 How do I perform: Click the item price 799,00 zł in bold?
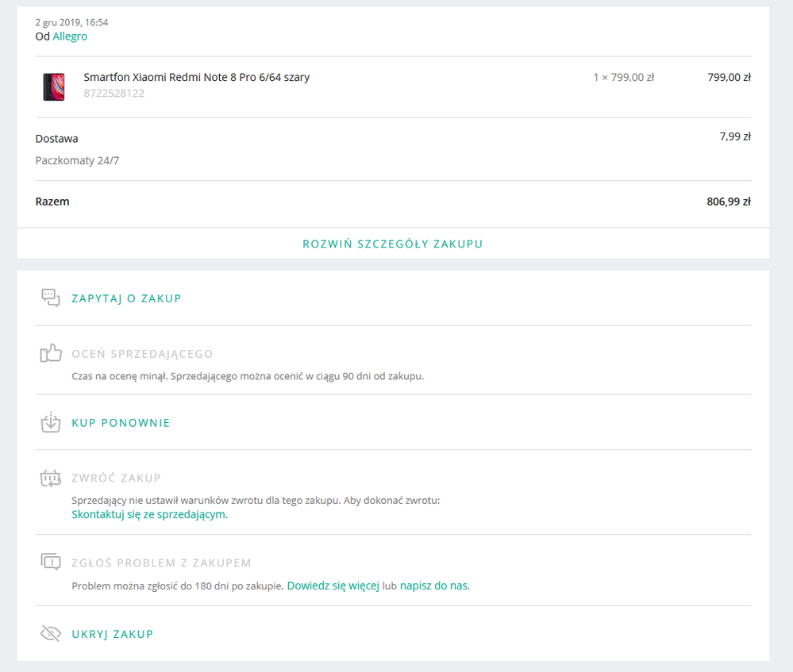729,78
